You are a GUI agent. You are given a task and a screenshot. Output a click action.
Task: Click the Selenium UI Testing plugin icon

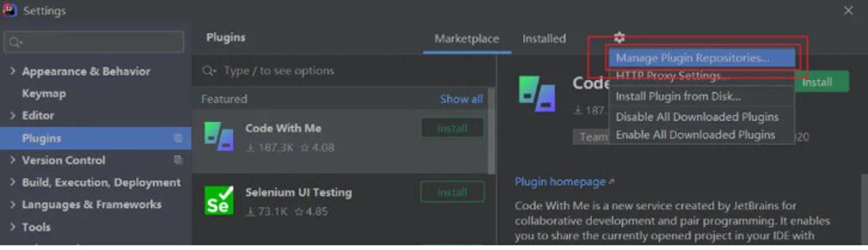point(219,201)
